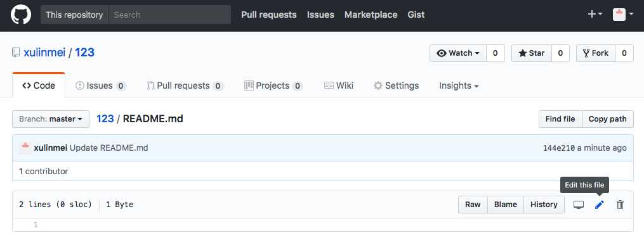Switch to the Issues tab
Image resolution: width=644 pixels, height=247 pixels.
coord(100,85)
